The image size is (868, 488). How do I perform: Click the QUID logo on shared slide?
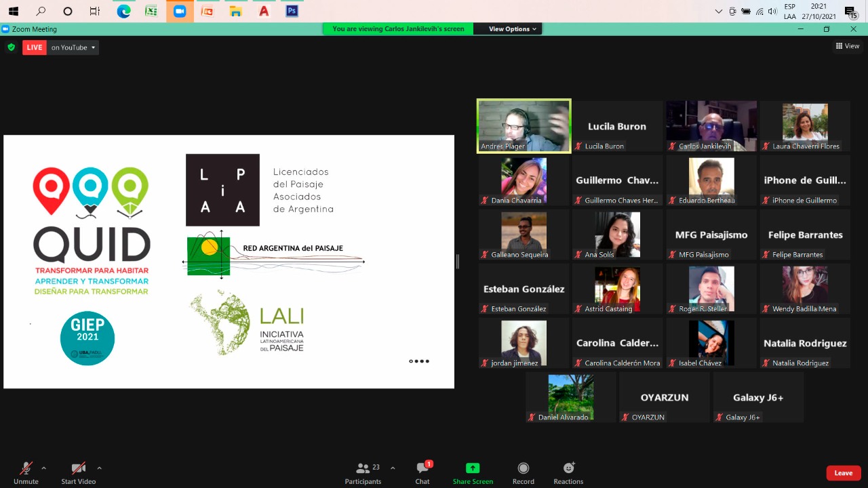pos(92,231)
